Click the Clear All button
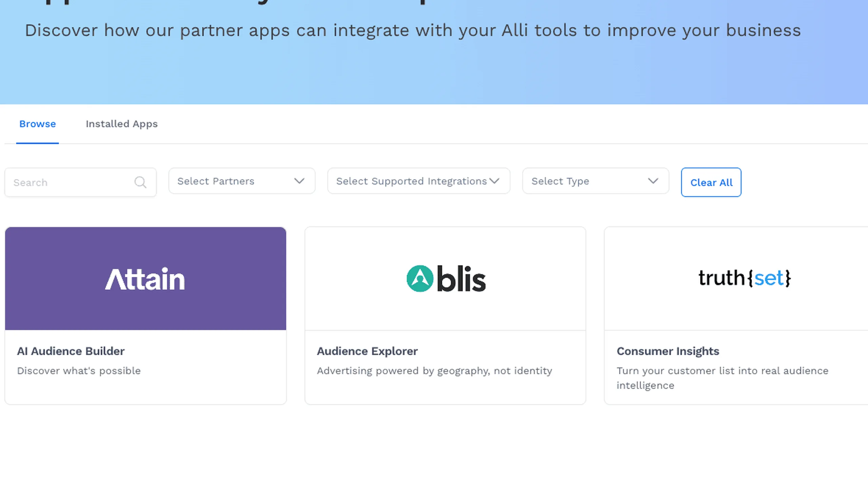 coord(711,182)
